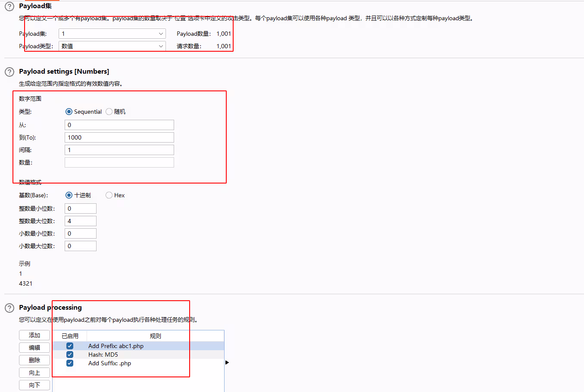The height and width of the screenshot is (392, 584).
Task: Open help for Payload settings [Numbers]
Action: (x=9, y=72)
